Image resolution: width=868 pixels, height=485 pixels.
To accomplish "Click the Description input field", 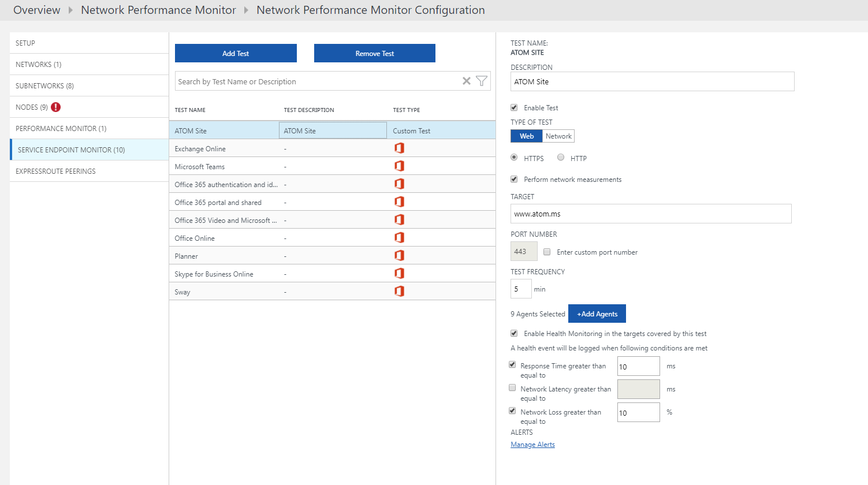I will (653, 81).
